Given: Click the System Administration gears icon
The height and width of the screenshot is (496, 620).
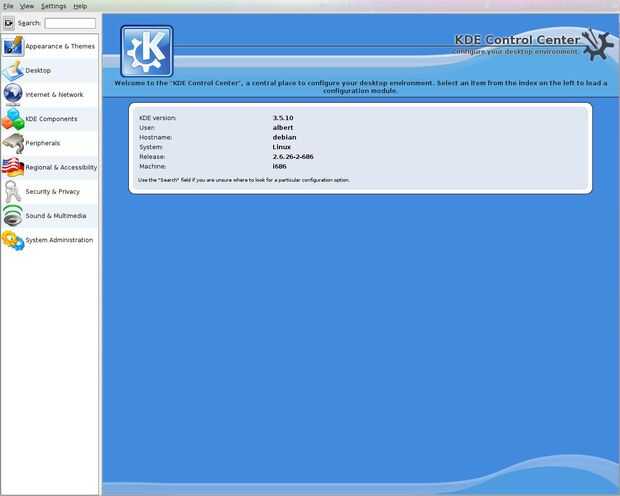Looking at the screenshot, I should [x=13, y=240].
